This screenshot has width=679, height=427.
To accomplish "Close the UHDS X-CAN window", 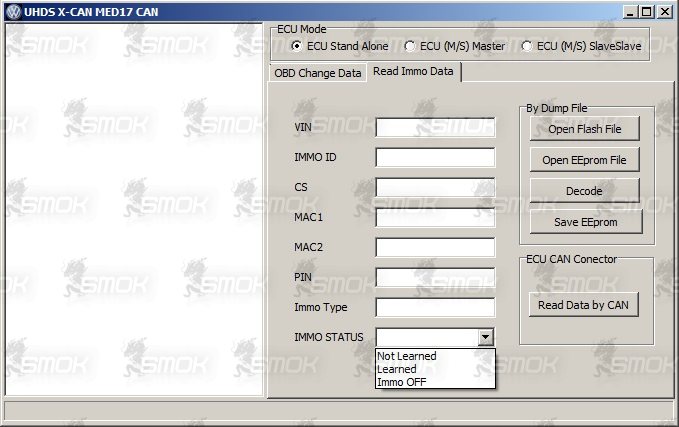I will point(665,12).
